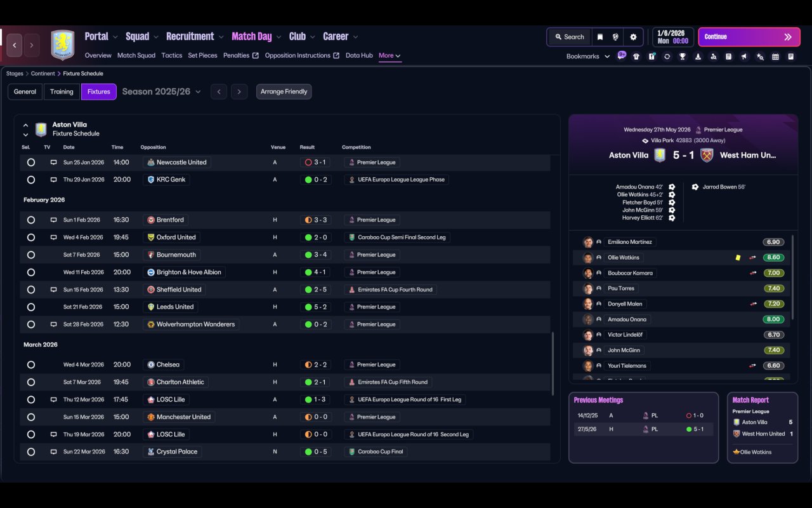Click the TV icon on Crystal Palace row

(x=53, y=451)
